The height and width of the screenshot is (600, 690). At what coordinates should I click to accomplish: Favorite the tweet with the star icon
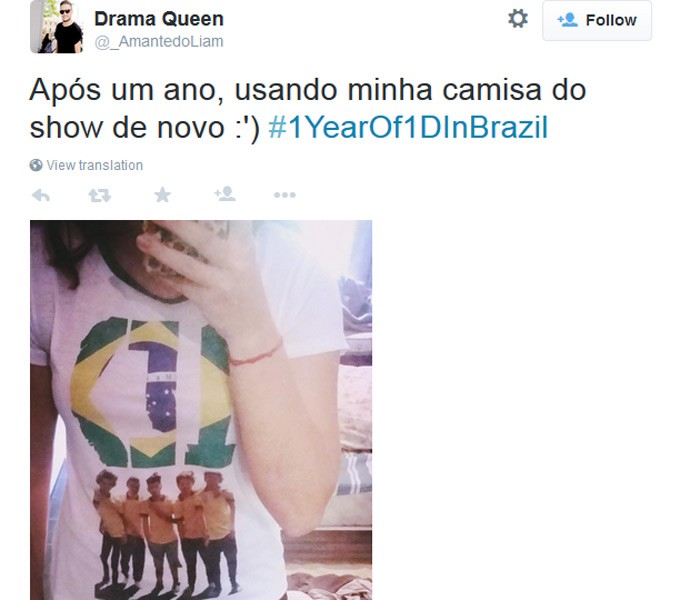[x=162, y=195]
